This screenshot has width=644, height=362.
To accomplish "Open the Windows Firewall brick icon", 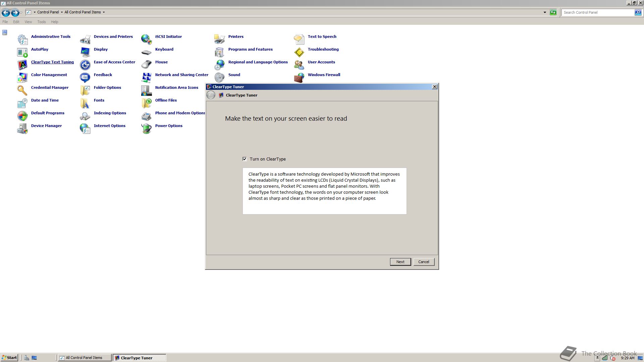I will [299, 78].
